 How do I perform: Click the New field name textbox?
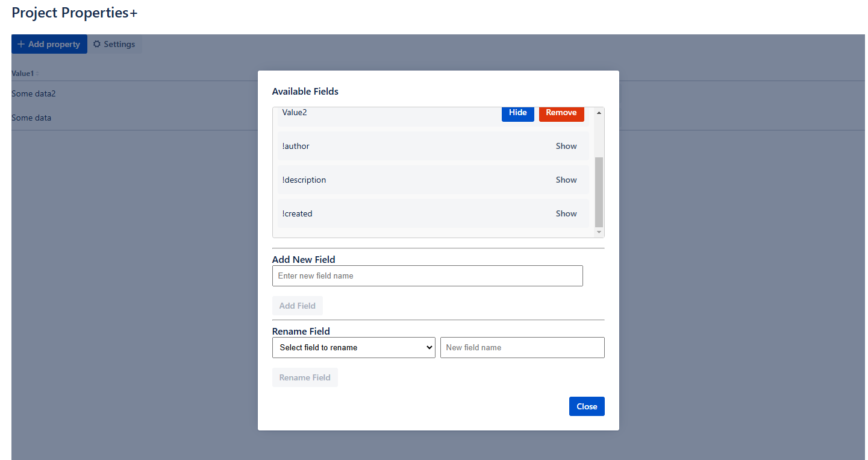point(522,348)
